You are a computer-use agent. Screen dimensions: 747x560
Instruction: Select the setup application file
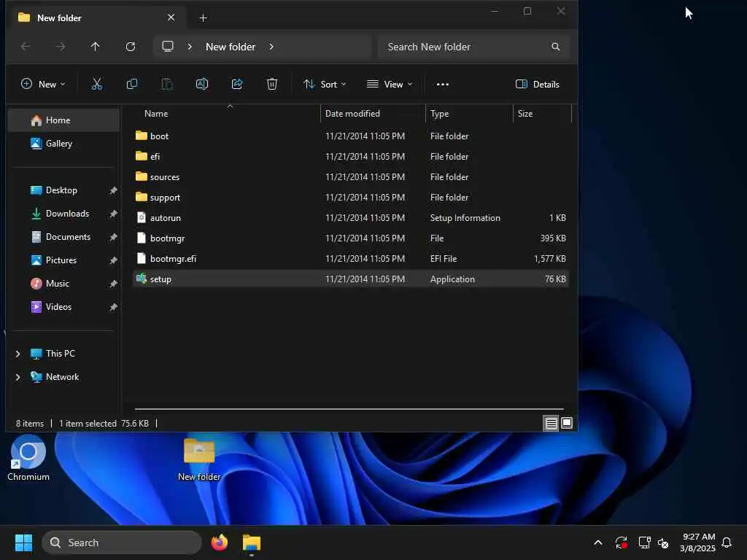click(x=351, y=279)
